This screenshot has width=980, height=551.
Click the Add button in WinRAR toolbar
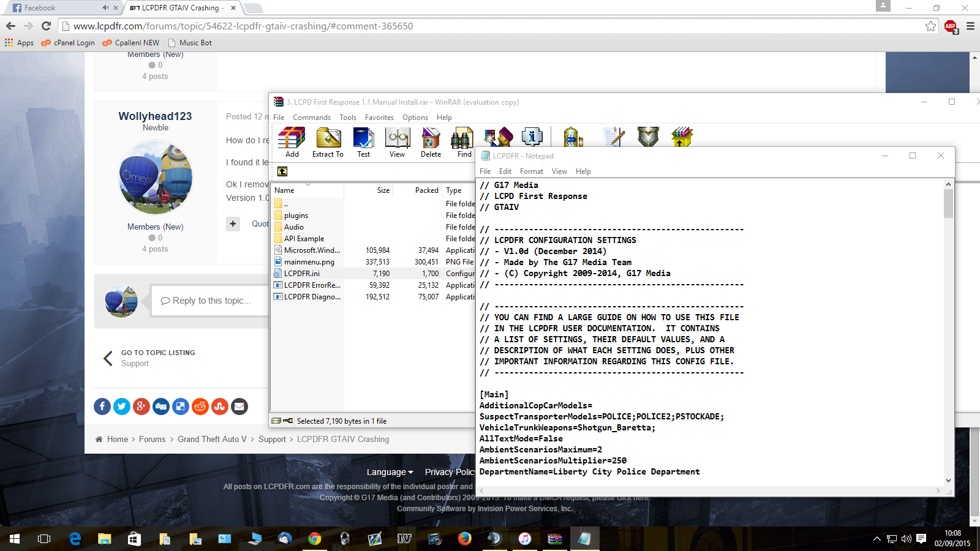tap(292, 142)
